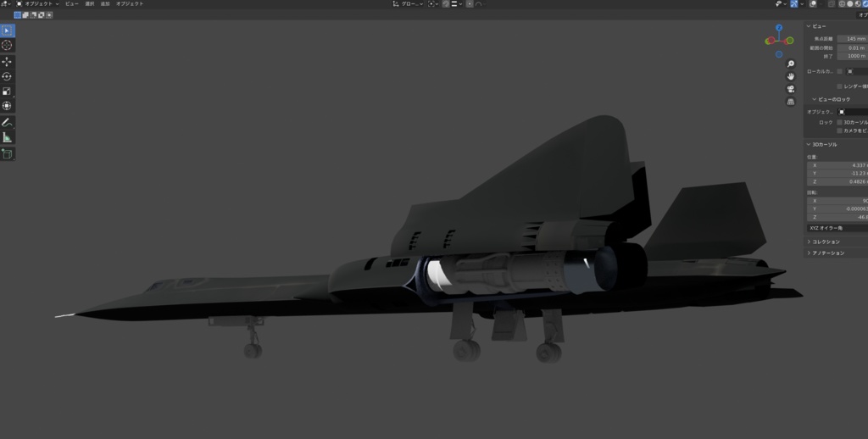868x439 pixels.
Task: Click local camera object field
Action: point(856,71)
